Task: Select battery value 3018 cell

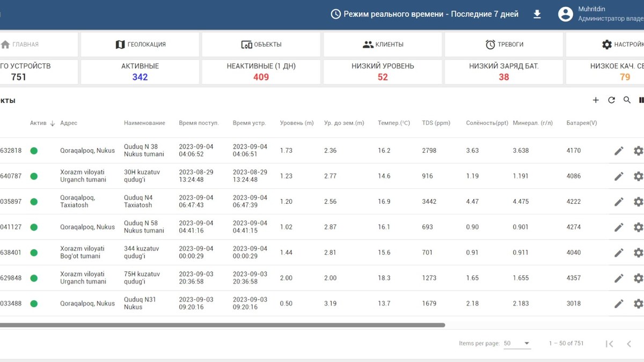Action: 574,304
